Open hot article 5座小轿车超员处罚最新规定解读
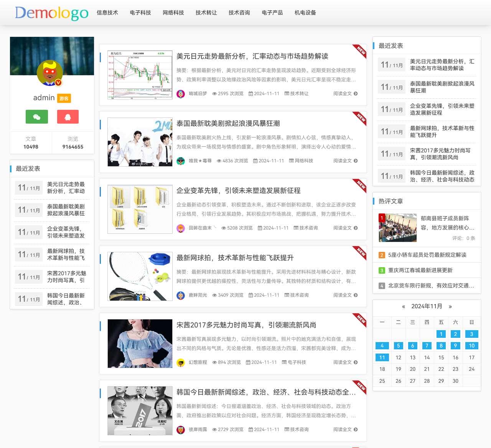The image size is (491, 448). [x=426, y=255]
